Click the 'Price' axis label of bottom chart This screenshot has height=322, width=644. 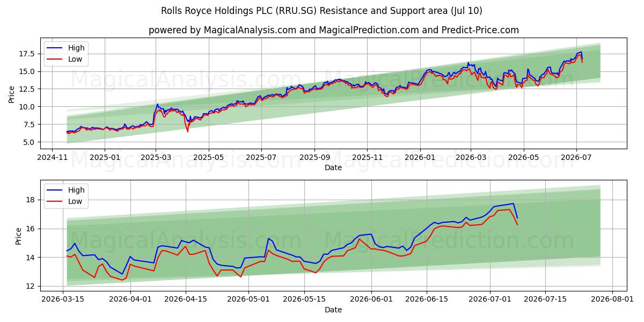pos(19,236)
